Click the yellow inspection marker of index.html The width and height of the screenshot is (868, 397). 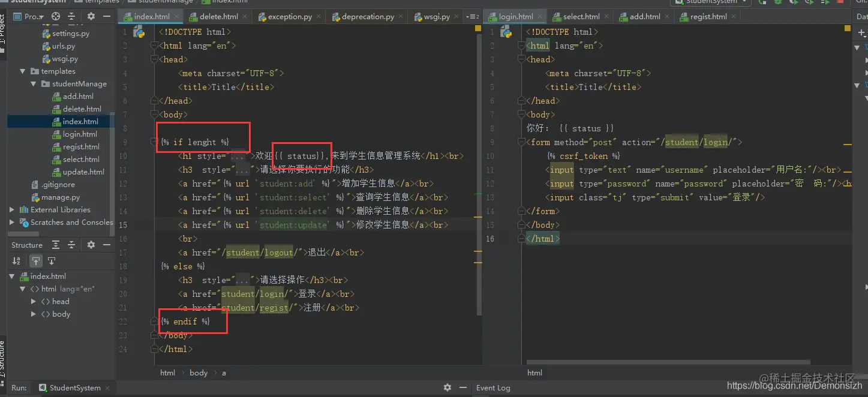tap(478, 28)
